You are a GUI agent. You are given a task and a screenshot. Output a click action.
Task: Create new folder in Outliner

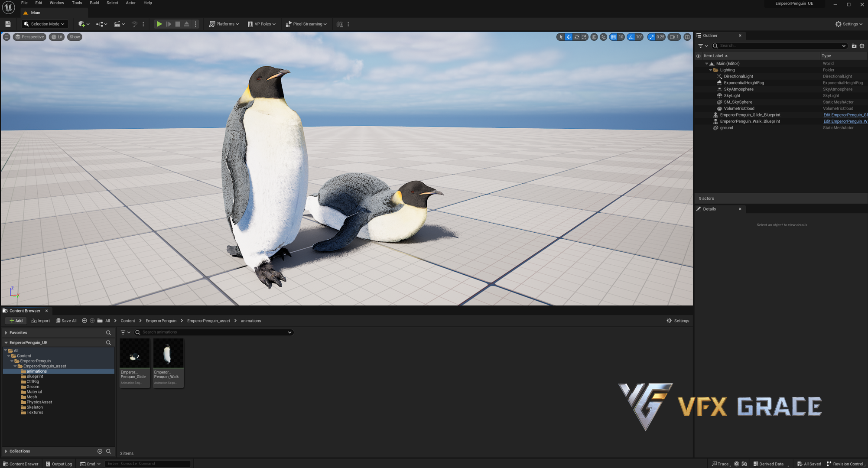854,46
